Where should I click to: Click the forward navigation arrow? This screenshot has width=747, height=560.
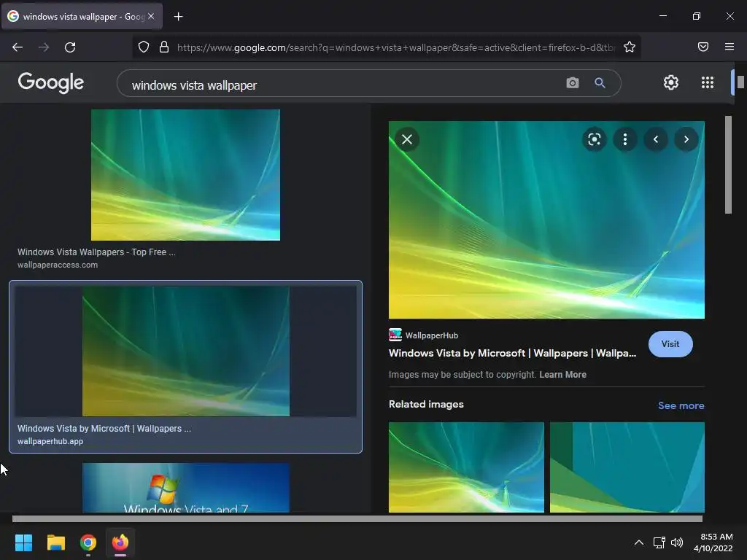coord(44,47)
